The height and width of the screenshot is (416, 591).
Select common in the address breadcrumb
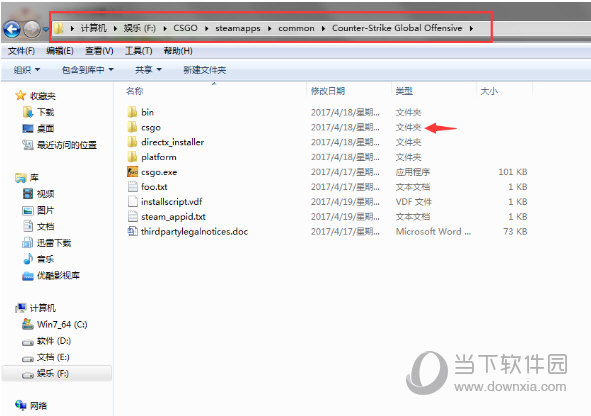point(296,28)
